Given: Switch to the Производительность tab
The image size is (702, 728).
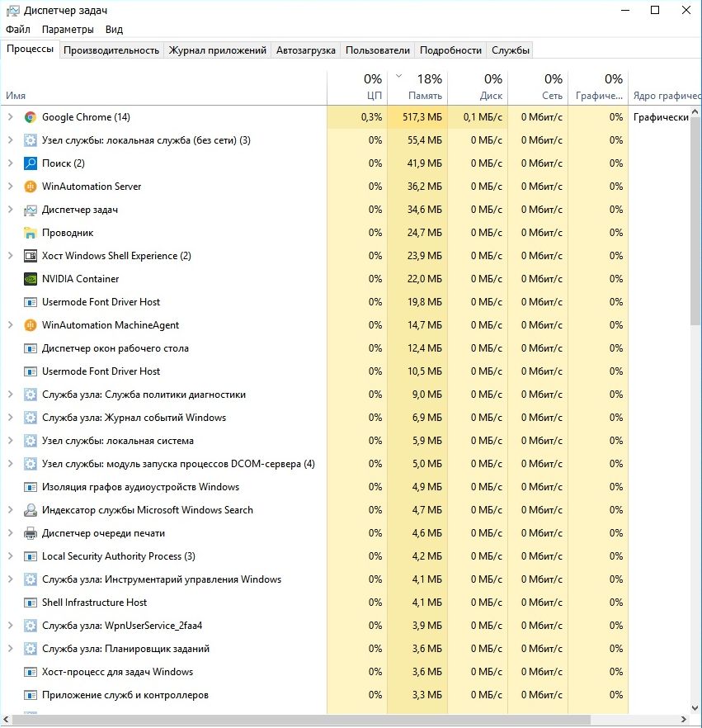Looking at the screenshot, I should tap(111, 50).
